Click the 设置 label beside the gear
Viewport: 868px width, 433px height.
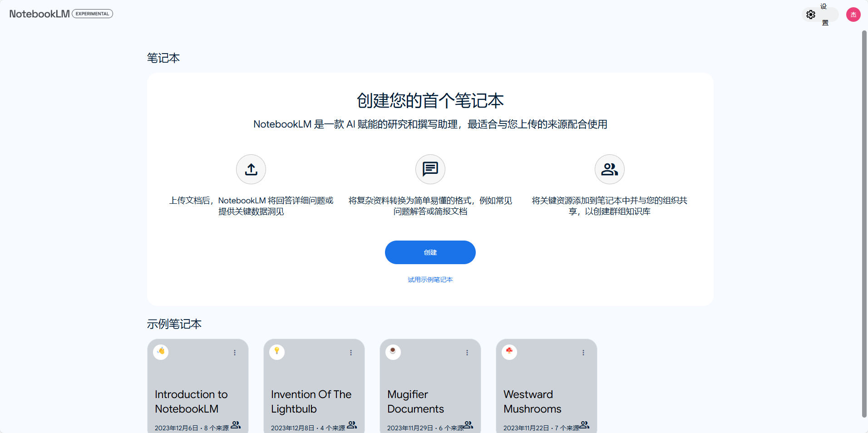coord(825,15)
